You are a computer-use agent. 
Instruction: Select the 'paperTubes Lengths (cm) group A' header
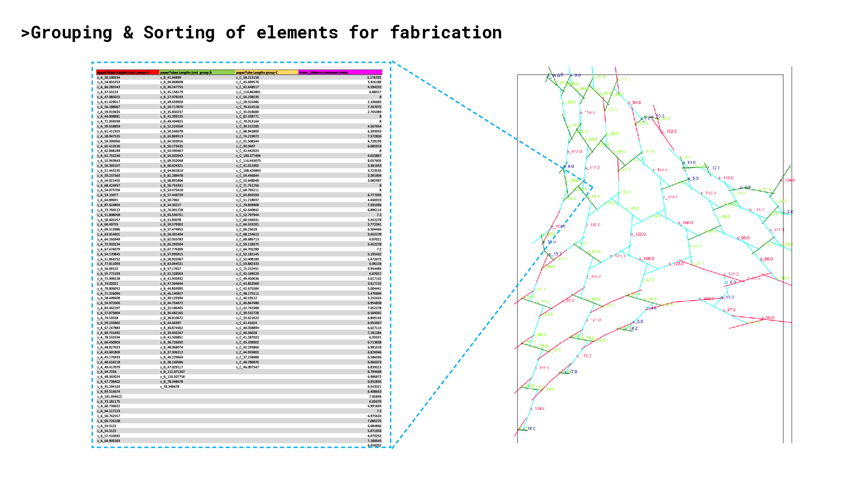(x=127, y=72)
